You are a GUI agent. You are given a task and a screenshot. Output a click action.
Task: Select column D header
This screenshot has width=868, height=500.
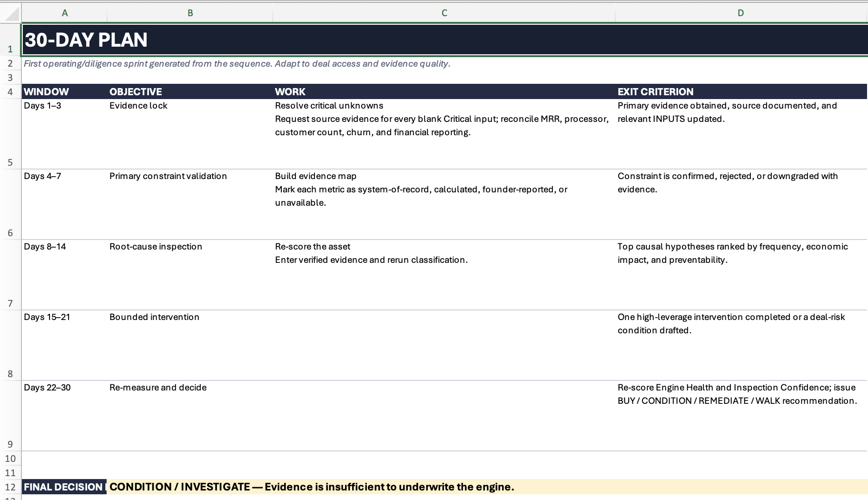click(741, 13)
